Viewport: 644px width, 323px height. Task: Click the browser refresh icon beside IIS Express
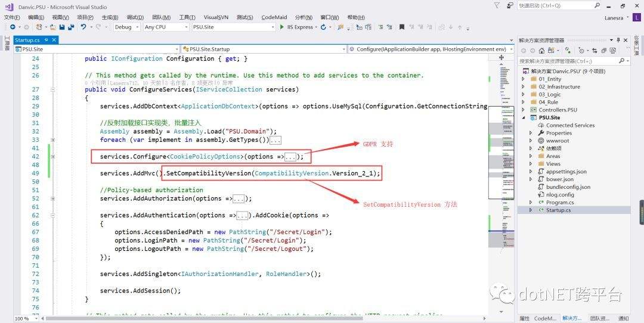point(323,27)
